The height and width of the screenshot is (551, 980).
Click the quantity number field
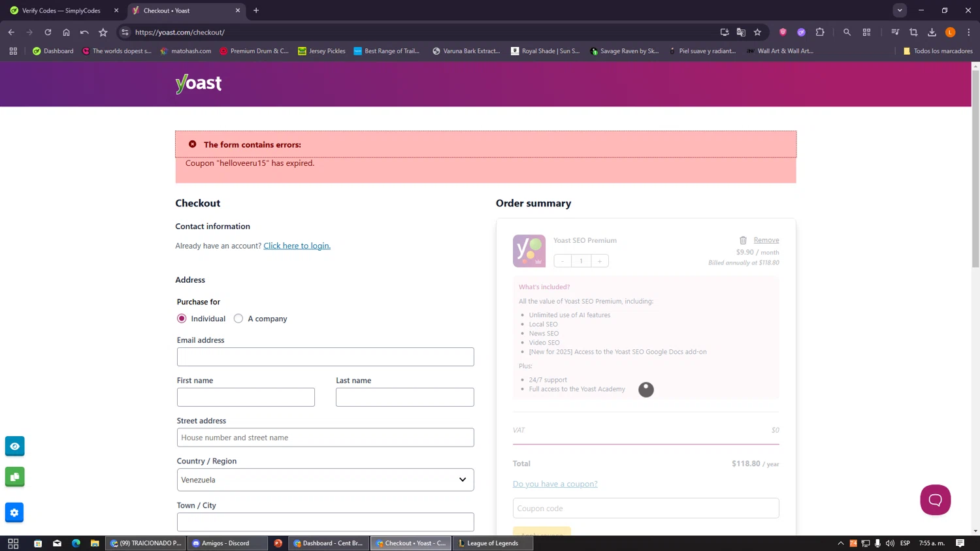tap(581, 261)
